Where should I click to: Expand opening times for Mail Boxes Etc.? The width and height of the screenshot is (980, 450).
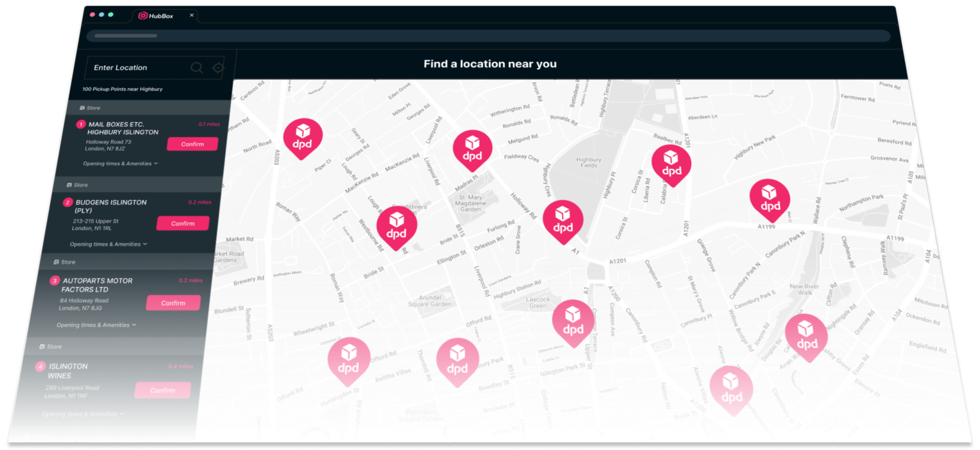click(120, 164)
